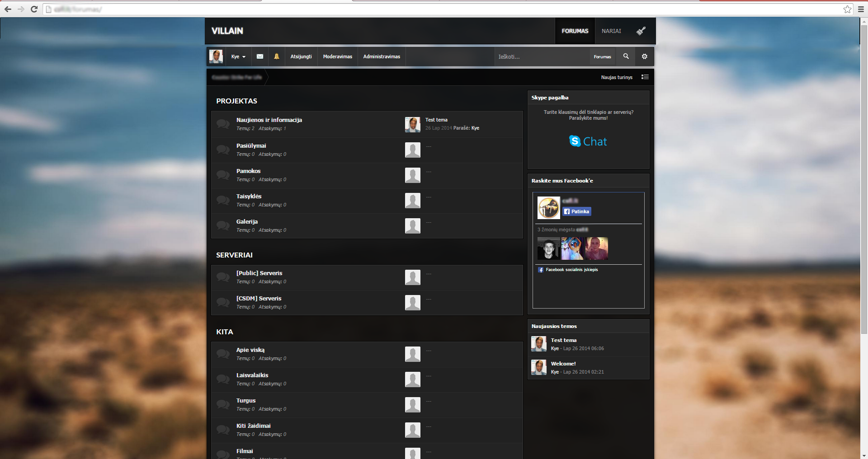Click Kye's avatar in the user bar
Screen dimensions: 868x459
click(x=216, y=56)
